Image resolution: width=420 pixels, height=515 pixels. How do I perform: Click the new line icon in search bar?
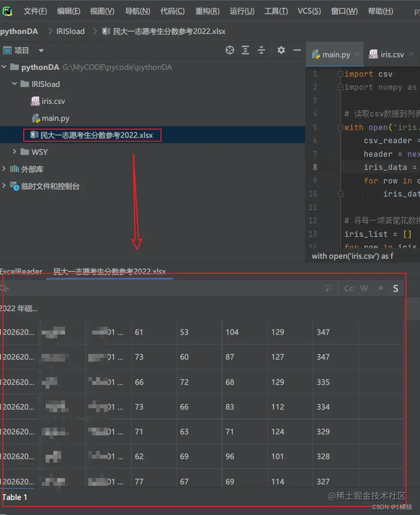click(x=328, y=289)
